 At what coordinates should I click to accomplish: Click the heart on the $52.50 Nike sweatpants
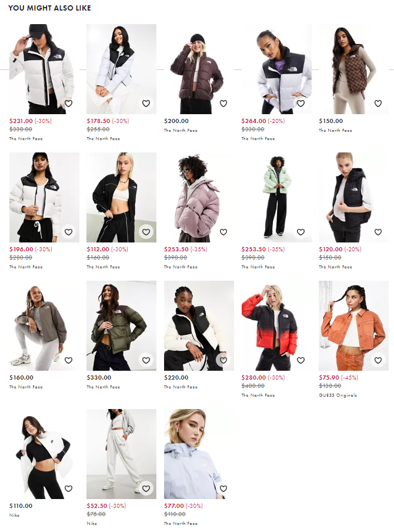pos(146,488)
